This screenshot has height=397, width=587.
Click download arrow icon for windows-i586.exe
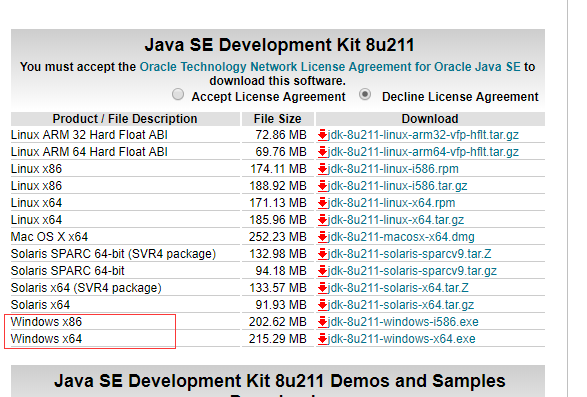coord(322,322)
